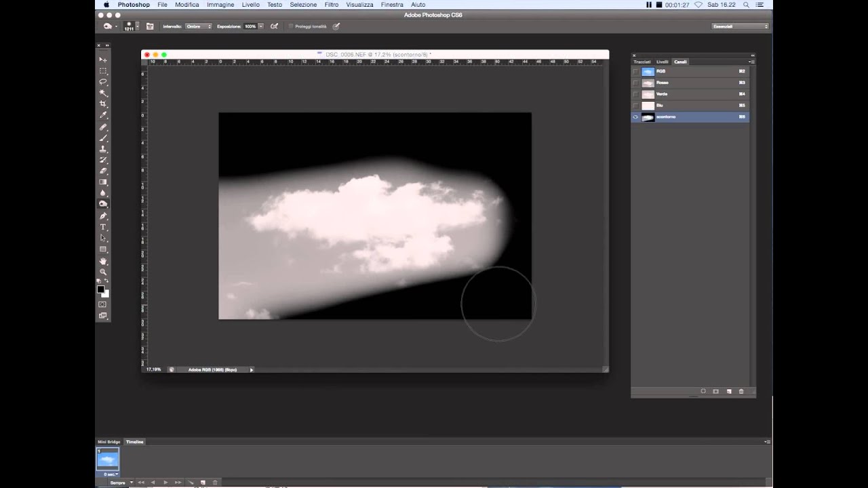Switch to the Livelli tab

pos(662,62)
